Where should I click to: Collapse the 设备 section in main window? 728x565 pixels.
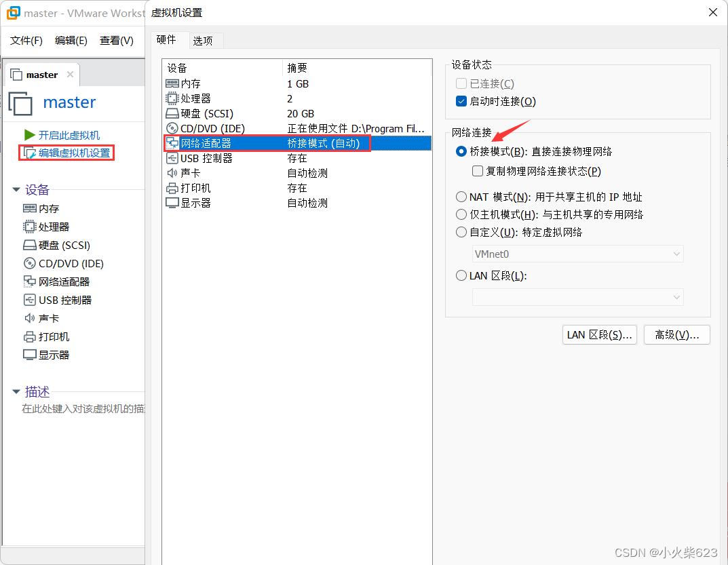coord(16,189)
